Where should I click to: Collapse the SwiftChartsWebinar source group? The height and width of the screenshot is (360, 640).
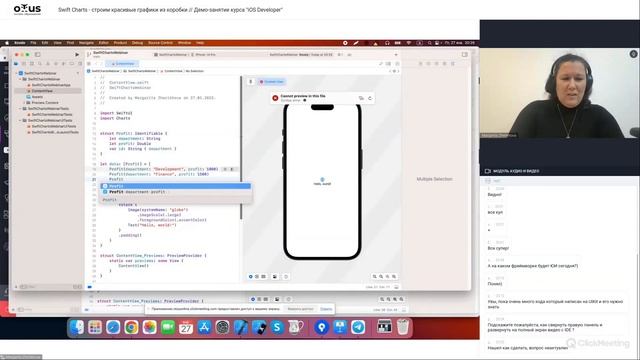pyautogui.click(x=21, y=79)
